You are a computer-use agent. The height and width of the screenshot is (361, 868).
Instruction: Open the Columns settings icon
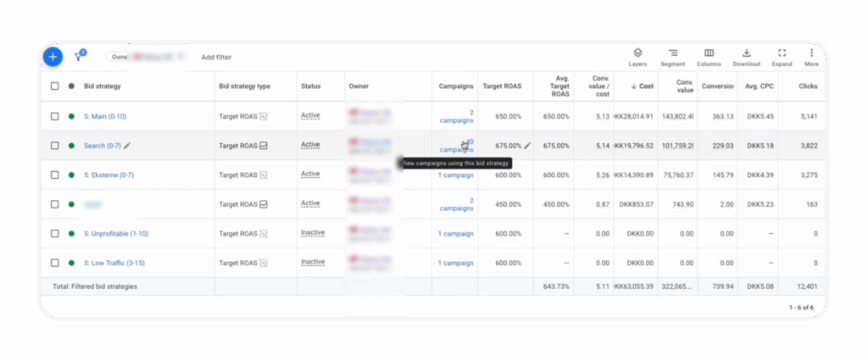709,56
